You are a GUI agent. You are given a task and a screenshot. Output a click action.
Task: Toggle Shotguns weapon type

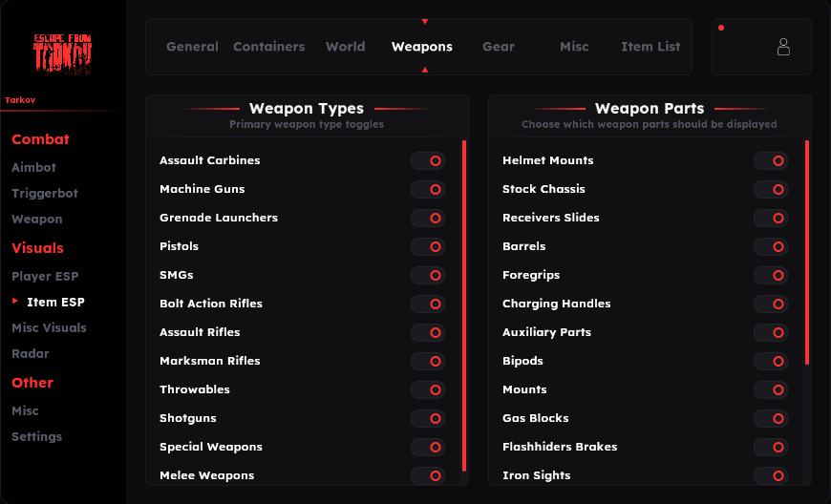tap(428, 418)
